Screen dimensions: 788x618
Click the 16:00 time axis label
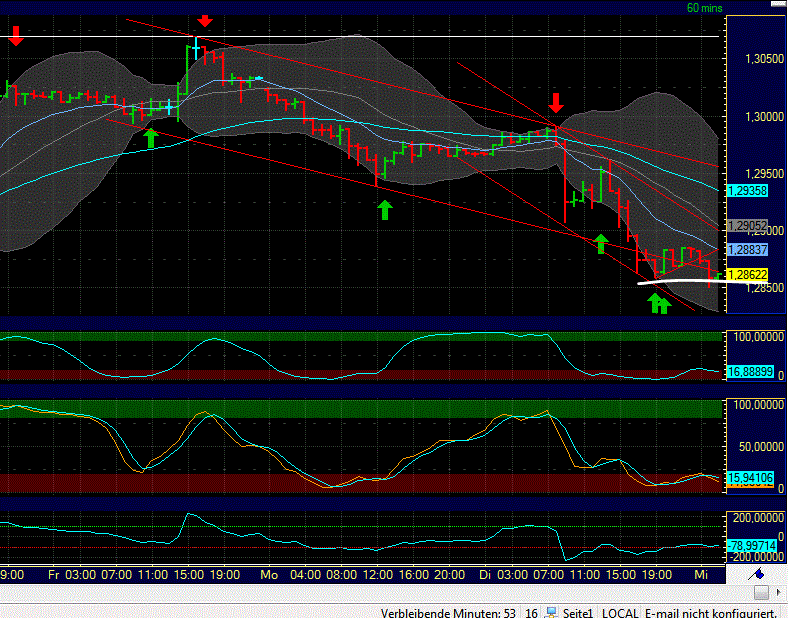[x=414, y=575]
